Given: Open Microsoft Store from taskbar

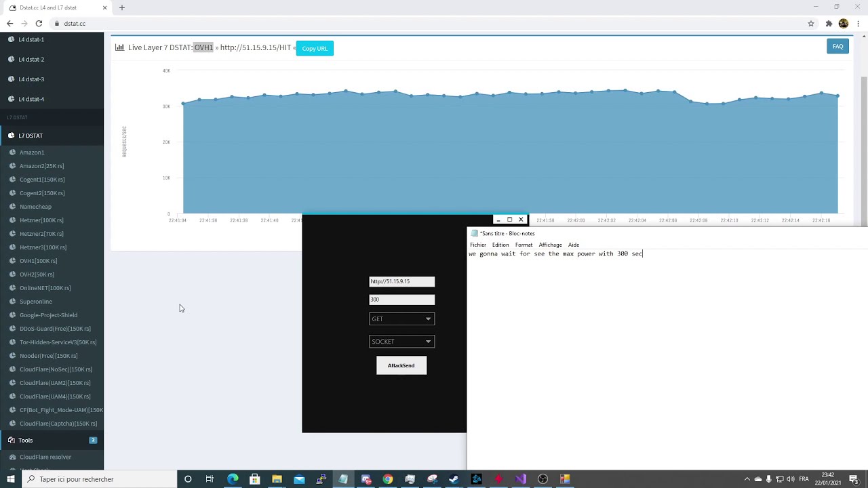Looking at the screenshot, I should point(255,479).
